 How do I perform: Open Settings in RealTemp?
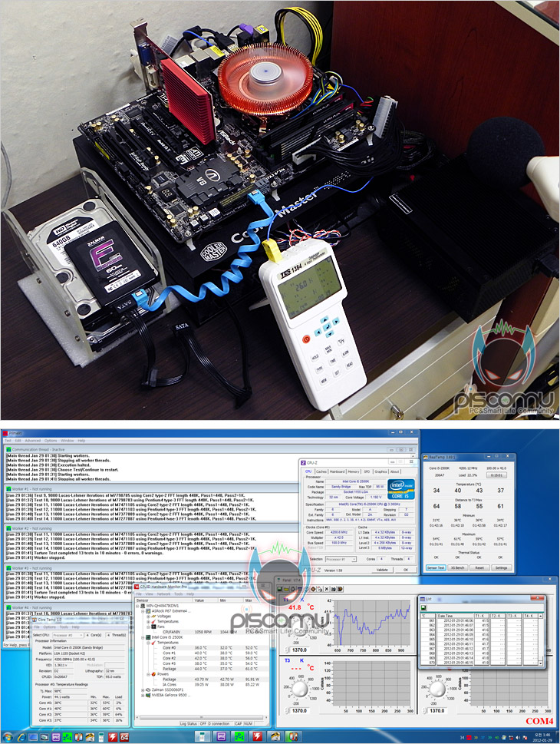(x=501, y=567)
